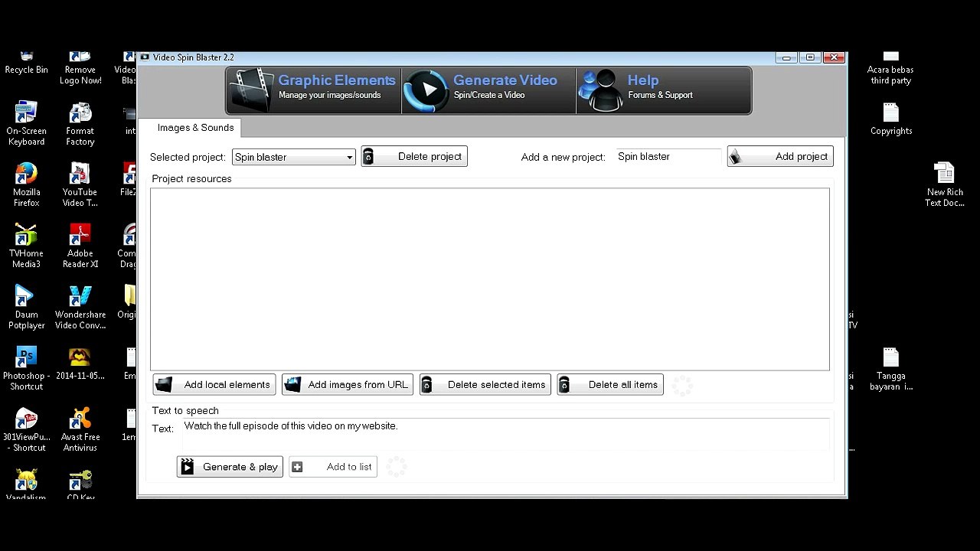Select the Remove Logo Now! desktop icon
Viewport: 980px width, 551px height.
click(x=80, y=69)
